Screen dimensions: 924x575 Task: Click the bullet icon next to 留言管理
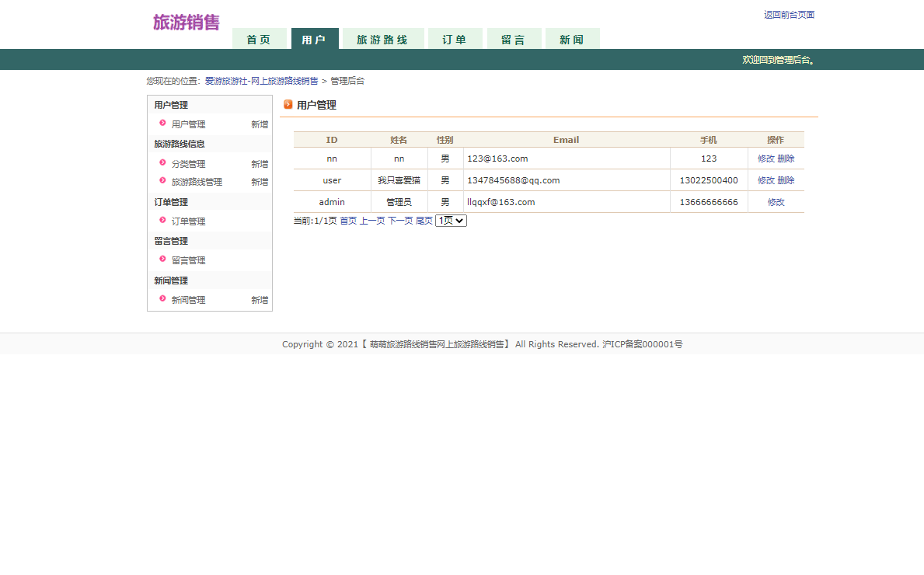coord(162,260)
